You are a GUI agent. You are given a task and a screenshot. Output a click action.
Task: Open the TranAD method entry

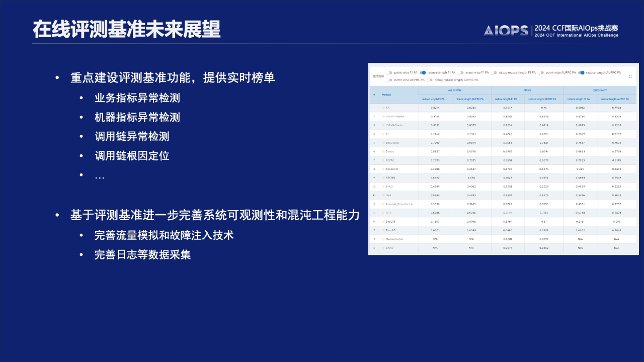(391, 230)
